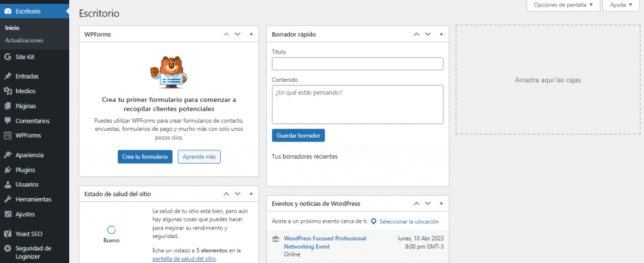
Task: Click the location pin beside Seleccionar la ubicación
Action: click(374, 221)
